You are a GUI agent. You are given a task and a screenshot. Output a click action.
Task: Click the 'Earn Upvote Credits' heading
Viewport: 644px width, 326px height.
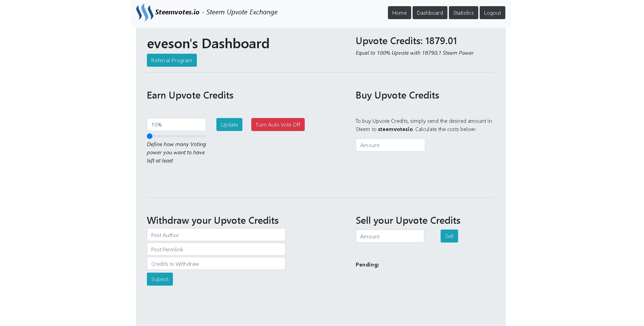(190, 95)
